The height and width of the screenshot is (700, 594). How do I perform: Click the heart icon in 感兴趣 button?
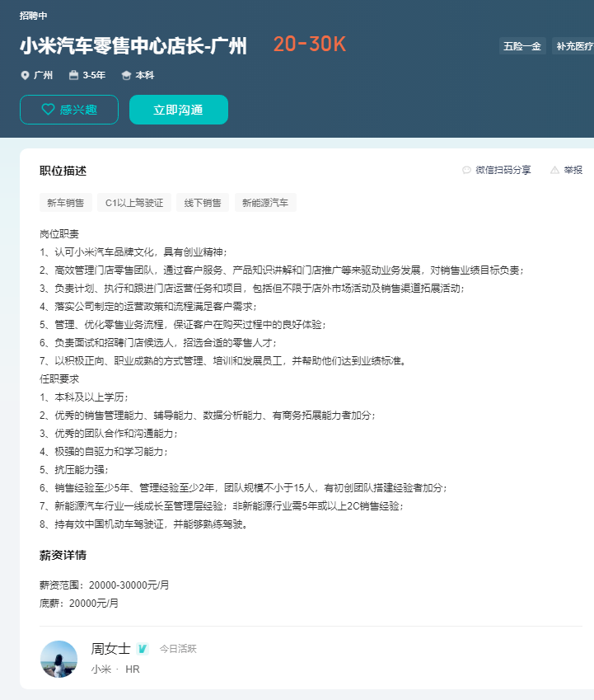tap(48, 110)
